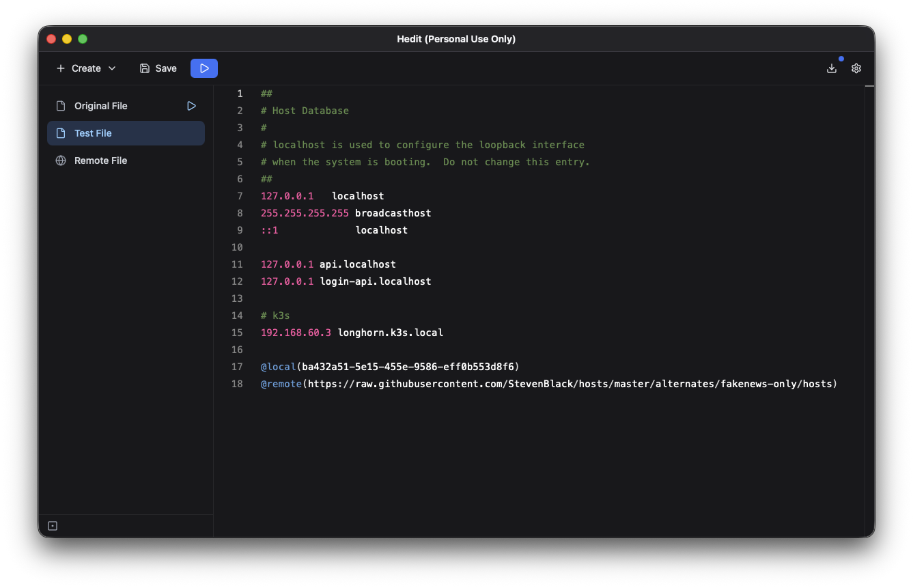Click the '# k3s' comment

pos(275,316)
